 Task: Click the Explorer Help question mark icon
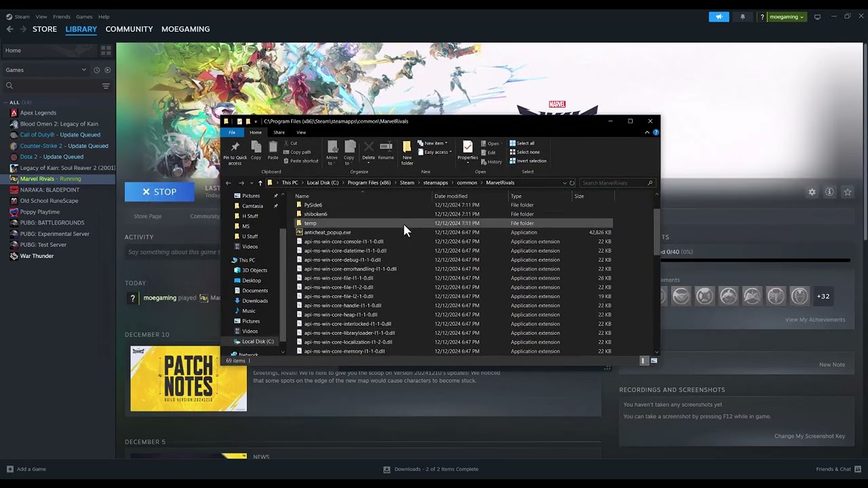tap(656, 132)
